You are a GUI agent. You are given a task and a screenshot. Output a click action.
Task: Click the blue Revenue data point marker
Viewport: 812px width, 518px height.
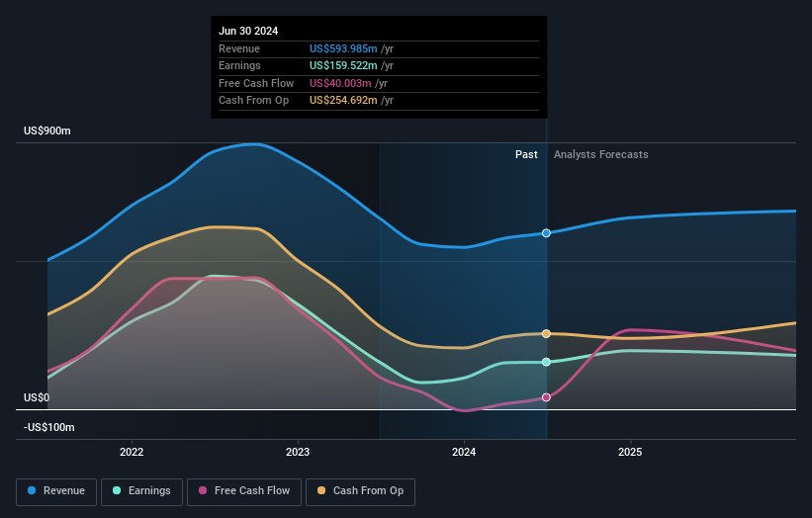point(546,233)
